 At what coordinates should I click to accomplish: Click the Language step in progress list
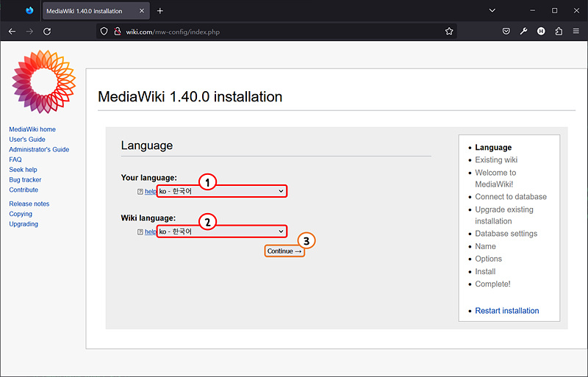(493, 148)
